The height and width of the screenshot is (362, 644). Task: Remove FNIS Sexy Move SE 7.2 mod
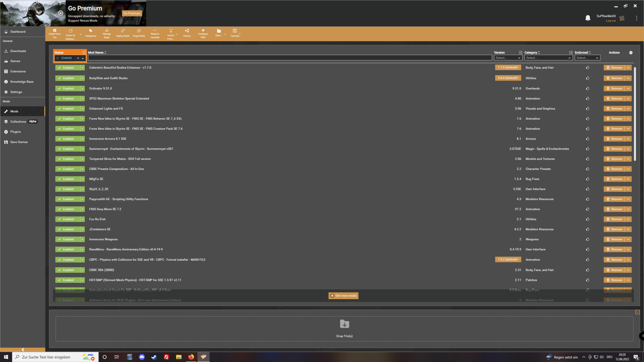click(614, 209)
